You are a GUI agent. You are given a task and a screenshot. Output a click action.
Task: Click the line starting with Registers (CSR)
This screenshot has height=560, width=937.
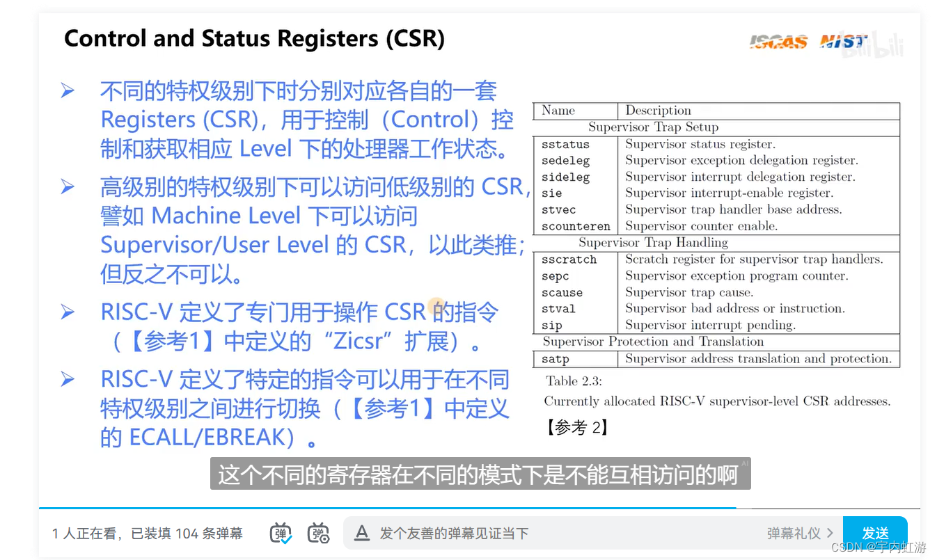pos(307,120)
